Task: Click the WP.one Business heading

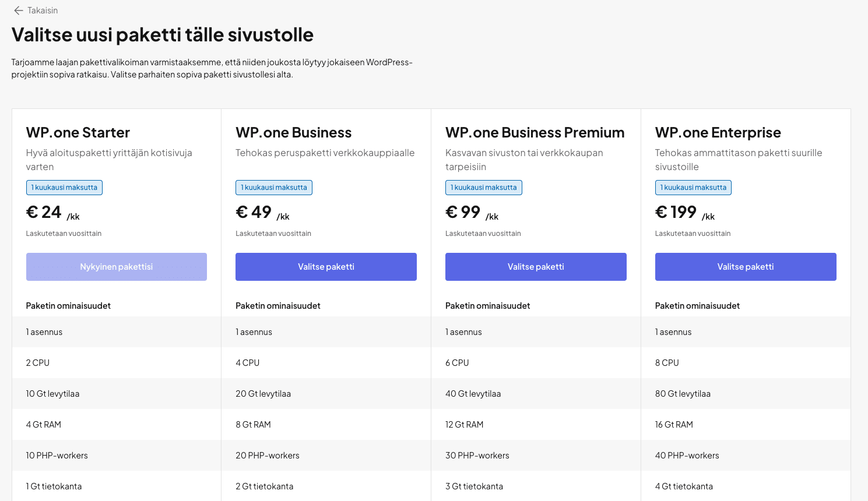Action: coord(294,133)
